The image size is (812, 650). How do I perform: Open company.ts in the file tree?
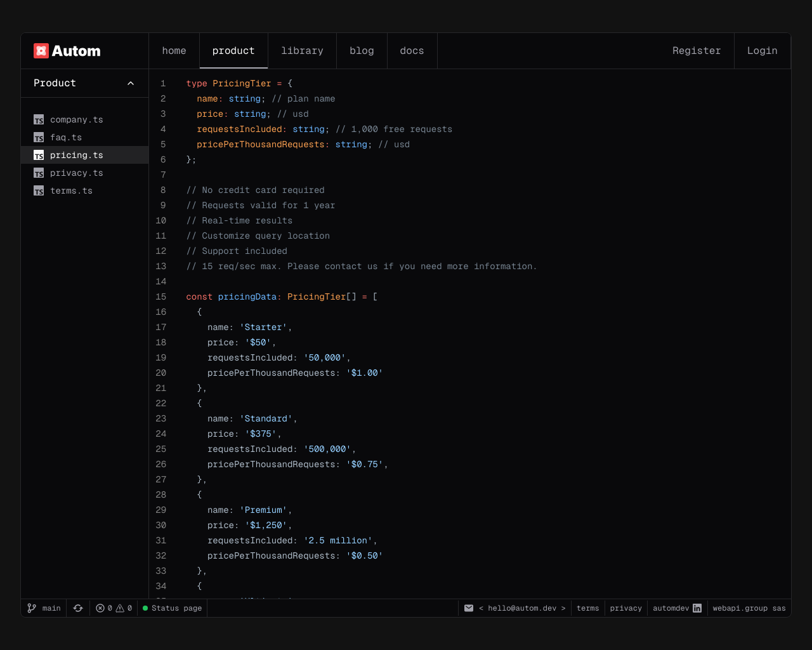tap(84, 119)
